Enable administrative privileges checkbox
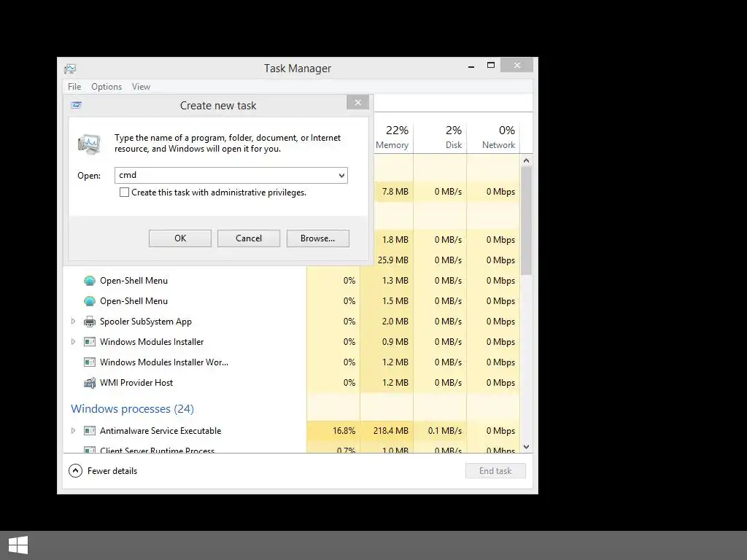The image size is (747, 560). 124,192
